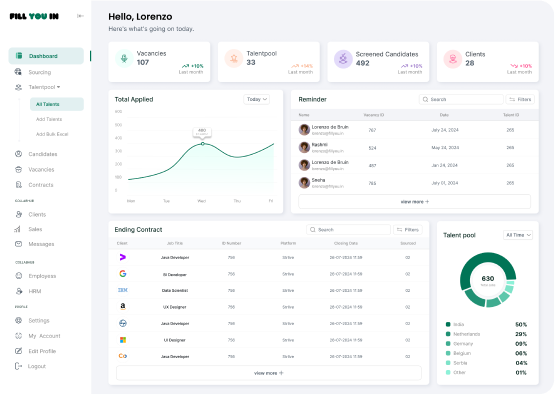This screenshot has width=555, height=395.
Task: Click the Google client logo
Action: pyautogui.click(x=123, y=274)
